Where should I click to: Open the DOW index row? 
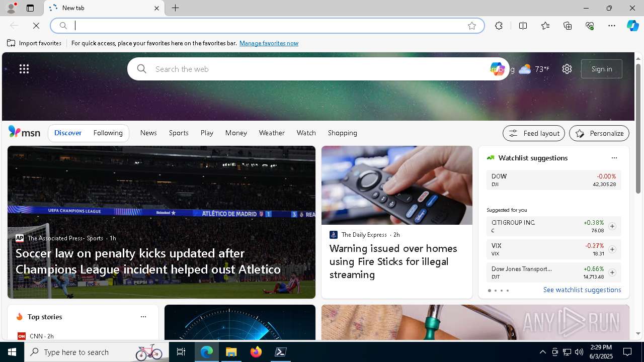click(553, 180)
